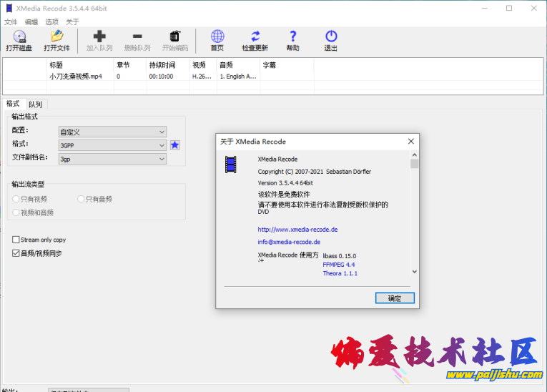Viewport: 547px width, 392px height.
Task: Click the Check for Updates (检查更新) icon
Action: [x=255, y=37]
